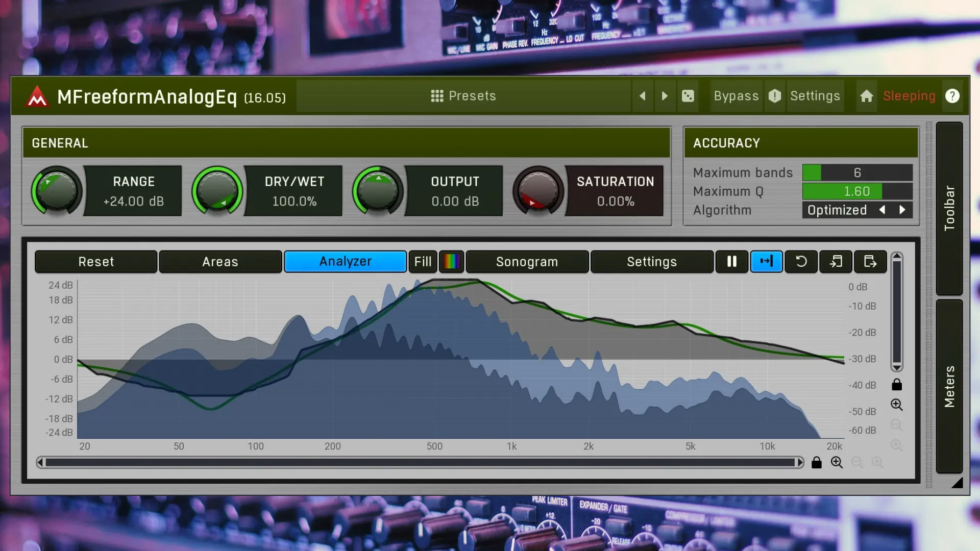Screen dimensions: 980x551
Task: Open the Sonogram view
Action: pyautogui.click(x=527, y=262)
